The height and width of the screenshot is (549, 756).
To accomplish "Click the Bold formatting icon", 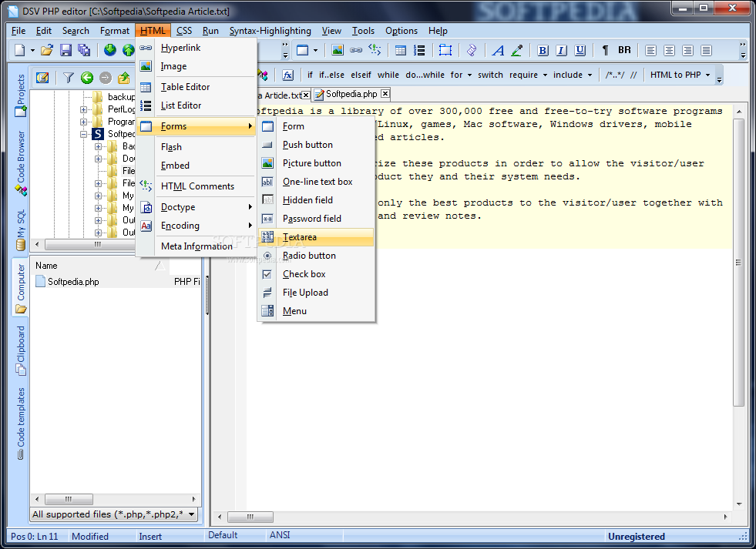I will coord(543,50).
